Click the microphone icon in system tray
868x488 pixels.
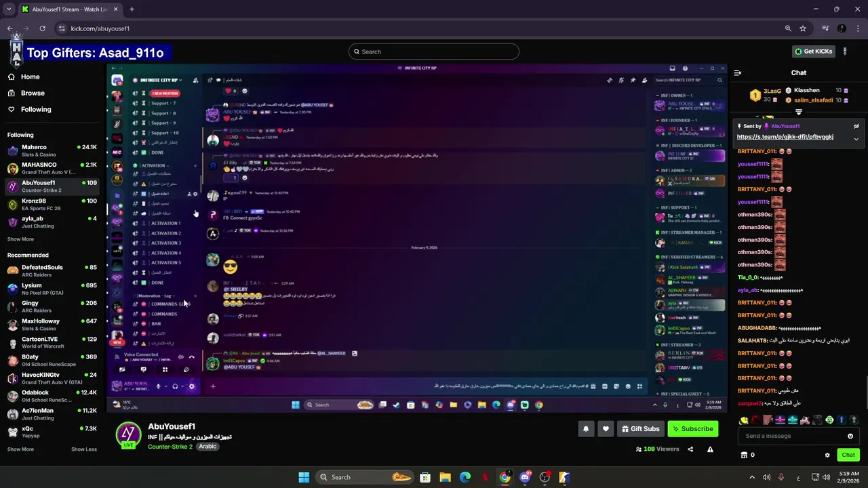[x=781, y=477]
